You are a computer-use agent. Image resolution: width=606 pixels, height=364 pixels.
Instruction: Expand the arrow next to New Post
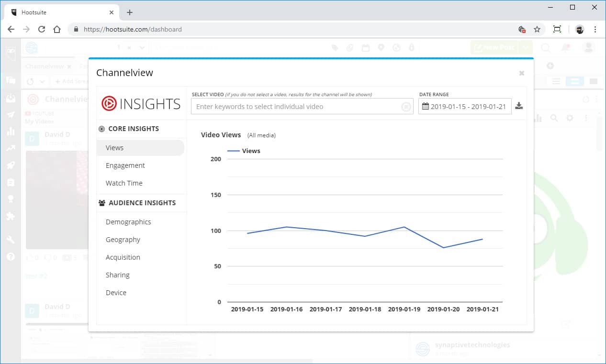point(526,47)
